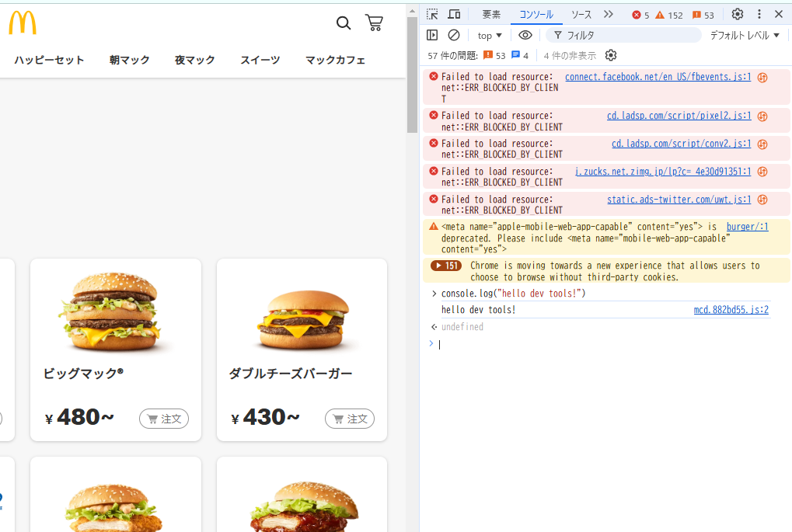Open cd.ladsp.com conv2.js source link

tap(682, 144)
